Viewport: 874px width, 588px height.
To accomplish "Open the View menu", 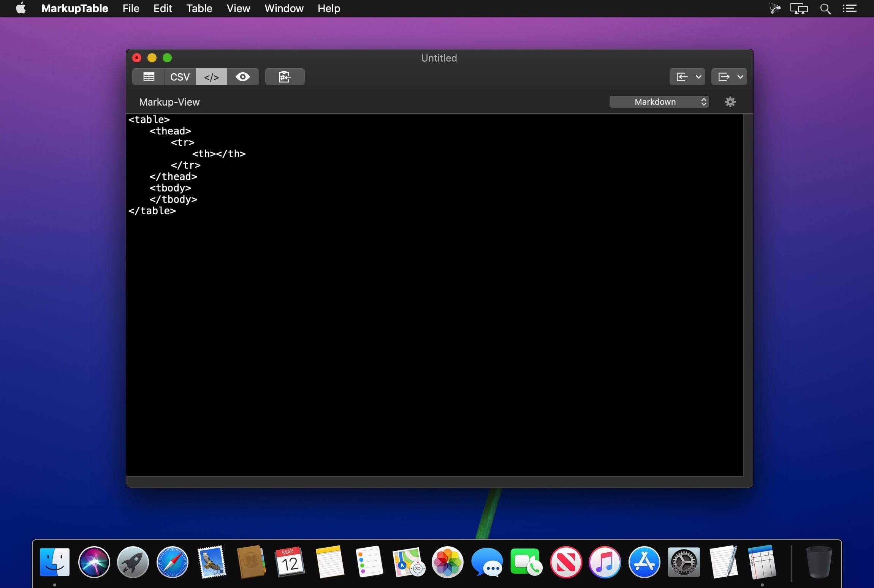I will pos(238,8).
